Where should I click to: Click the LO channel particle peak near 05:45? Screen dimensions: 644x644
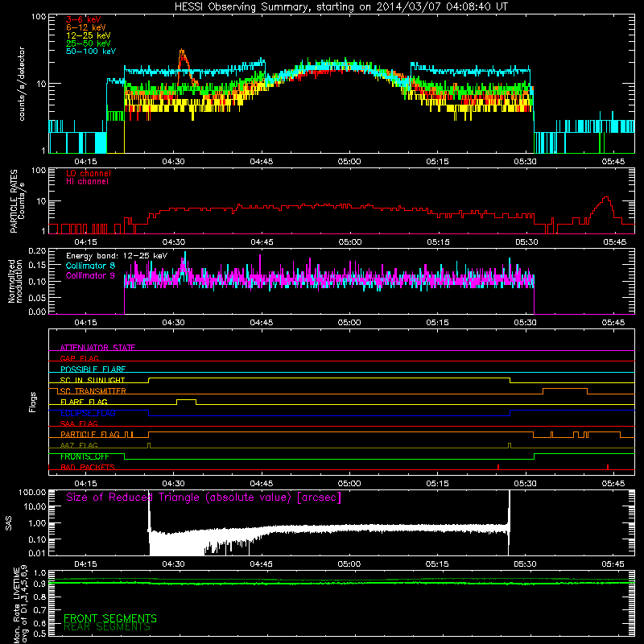point(605,198)
